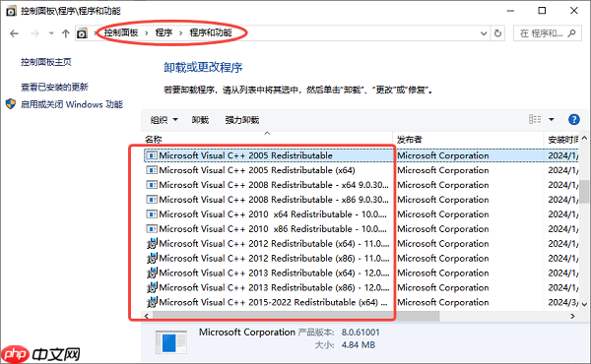
Task: Change view using the view icon
Action: [535, 120]
